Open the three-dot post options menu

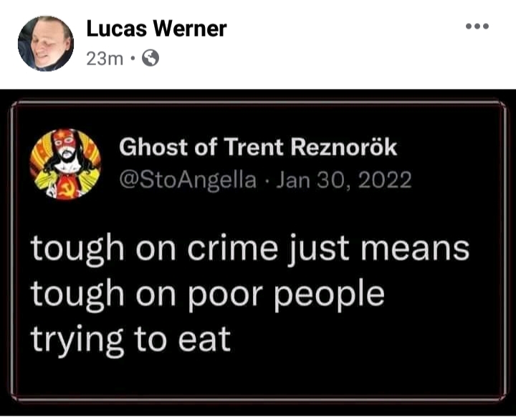477,27
